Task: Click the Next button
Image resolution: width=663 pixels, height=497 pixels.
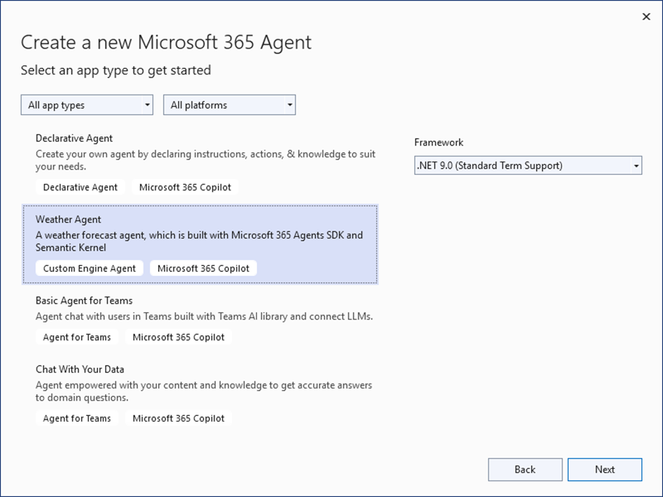Action: pos(605,470)
